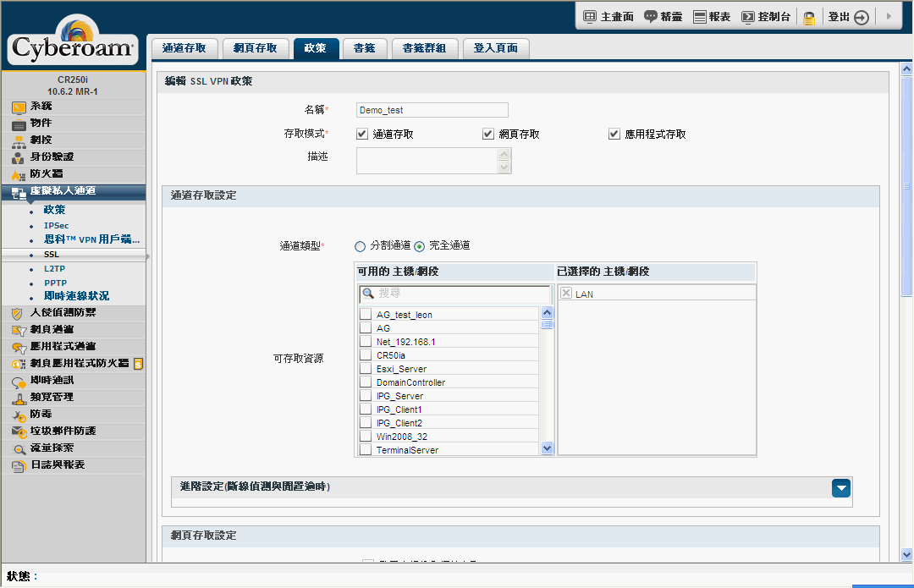
Task: Switch to the 書籤 tab
Action: pos(364,48)
